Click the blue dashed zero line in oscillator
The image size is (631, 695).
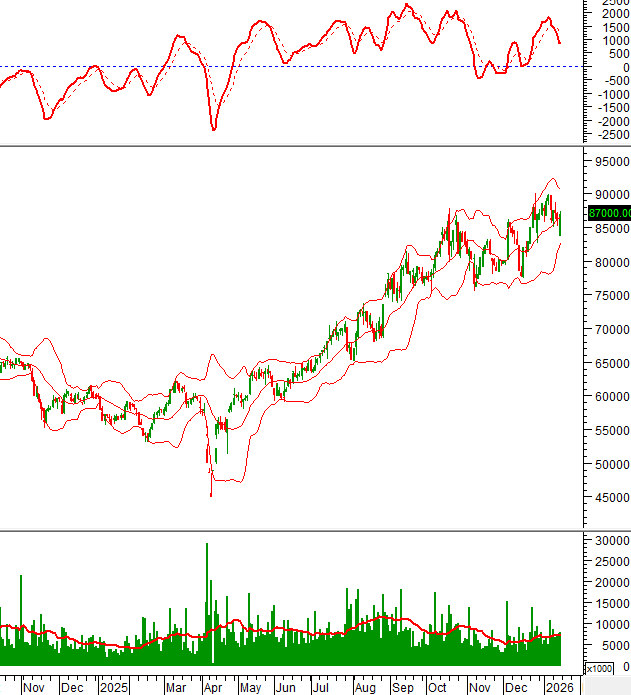tap(300, 67)
